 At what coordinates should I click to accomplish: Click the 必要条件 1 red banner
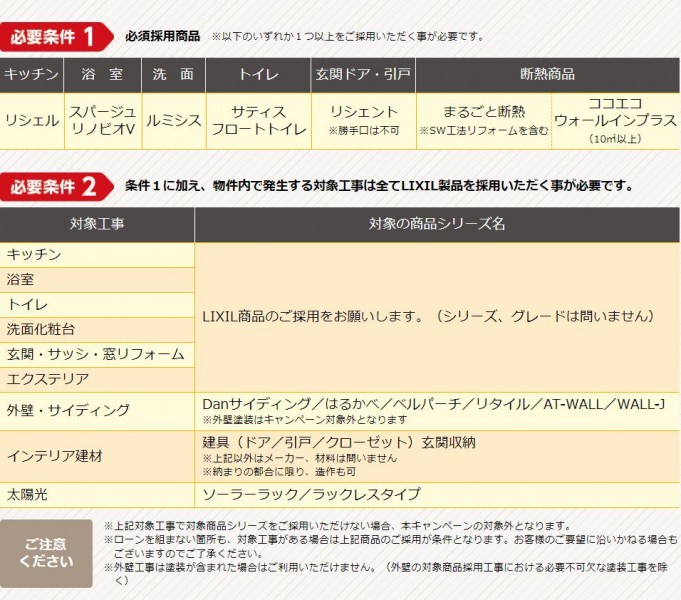(56, 36)
